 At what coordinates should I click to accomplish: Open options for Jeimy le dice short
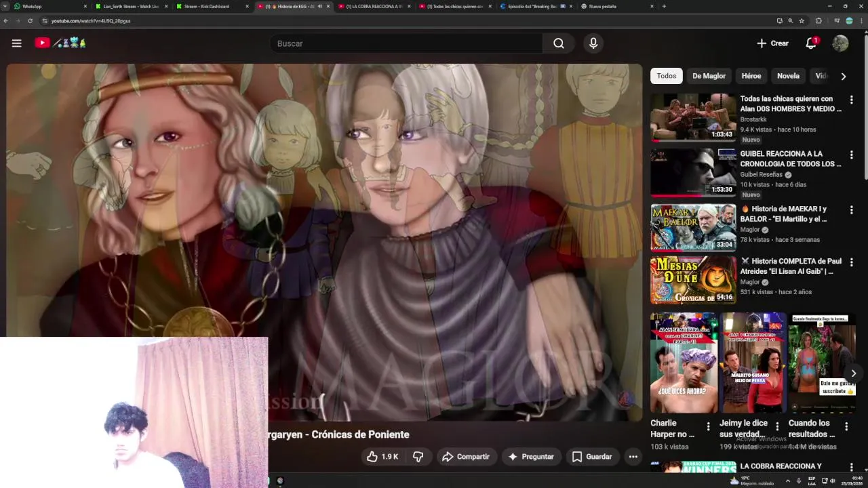(x=777, y=426)
